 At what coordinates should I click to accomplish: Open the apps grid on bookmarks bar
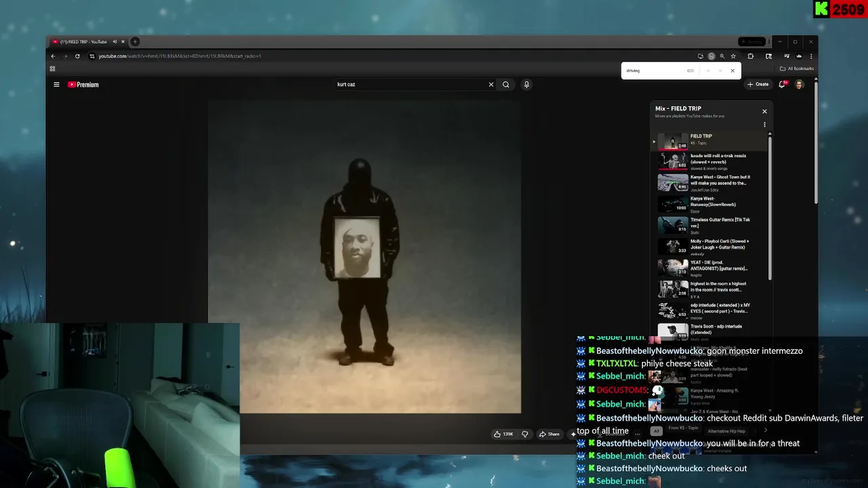53,68
